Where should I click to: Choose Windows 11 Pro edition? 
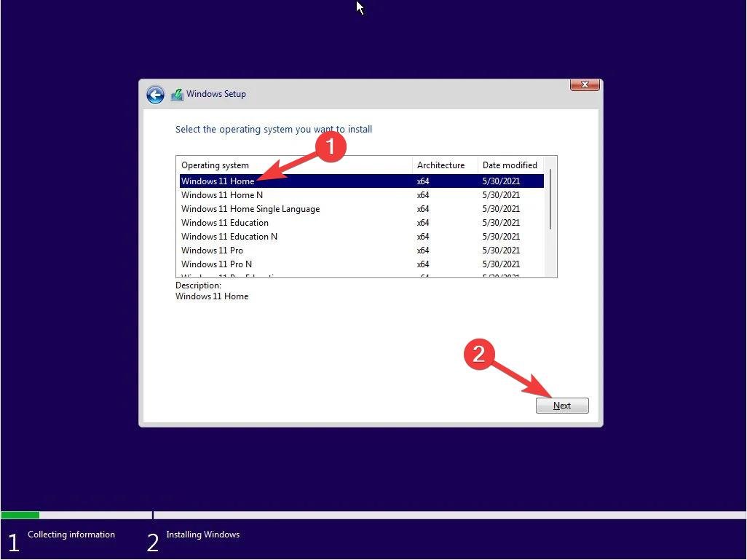tap(212, 250)
